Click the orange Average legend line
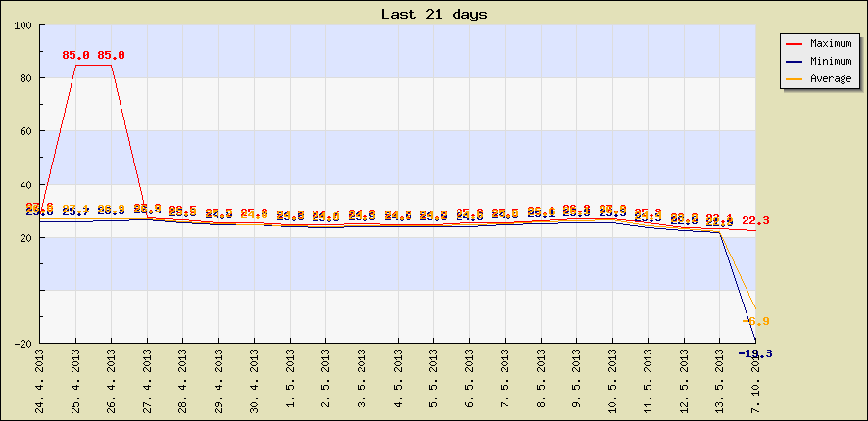 coord(794,78)
